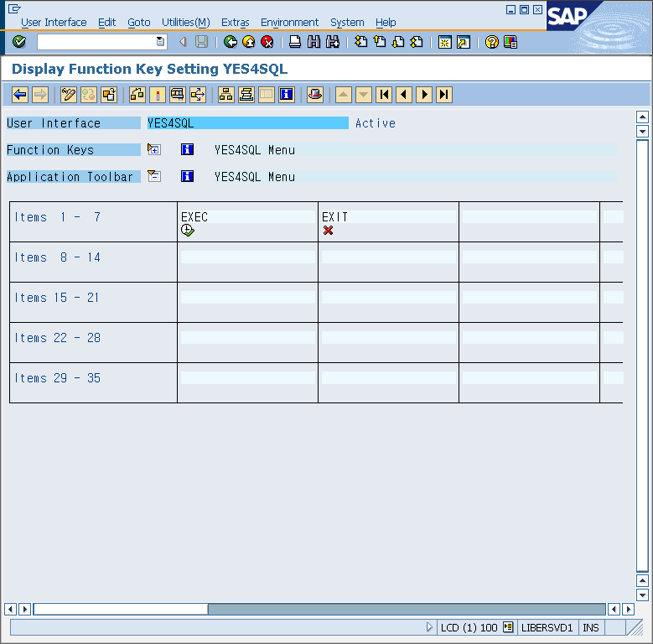
Task: Open the window system menu icon at top-left
Action: tap(14, 8)
